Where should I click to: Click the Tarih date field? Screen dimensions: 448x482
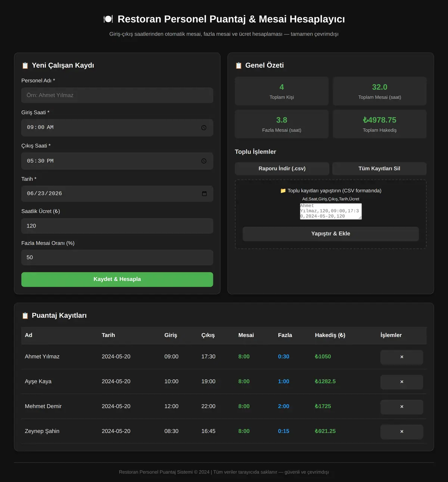point(117,194)
